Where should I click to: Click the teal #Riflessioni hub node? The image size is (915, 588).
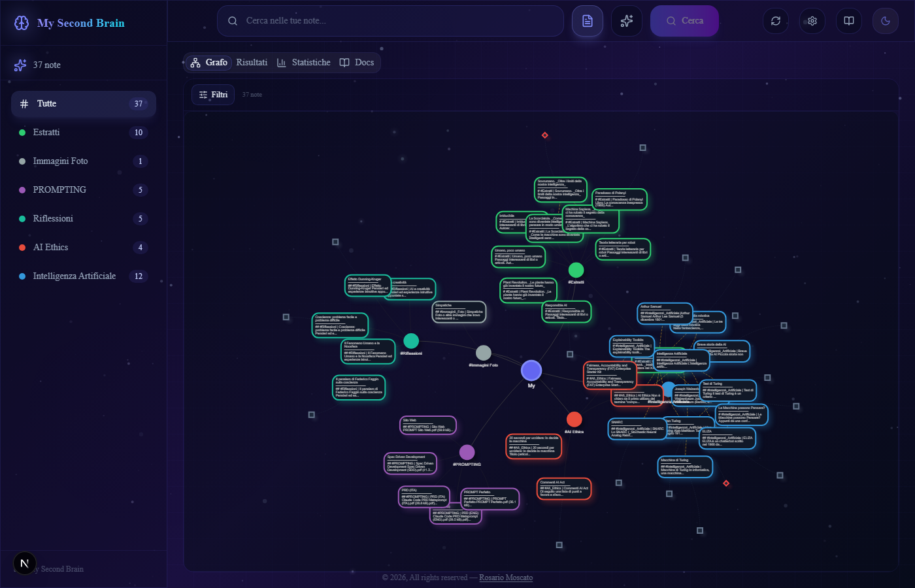tap(411, 340)
